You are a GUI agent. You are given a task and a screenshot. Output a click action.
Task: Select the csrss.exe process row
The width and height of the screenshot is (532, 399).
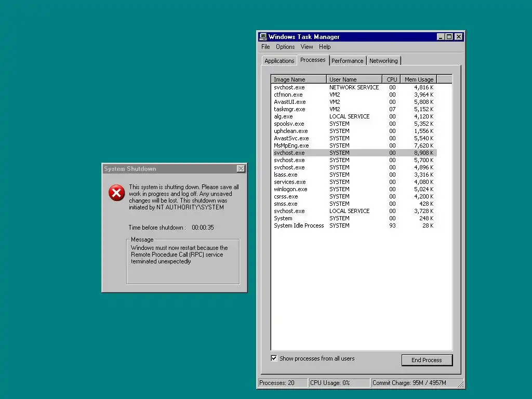(354, 196)
